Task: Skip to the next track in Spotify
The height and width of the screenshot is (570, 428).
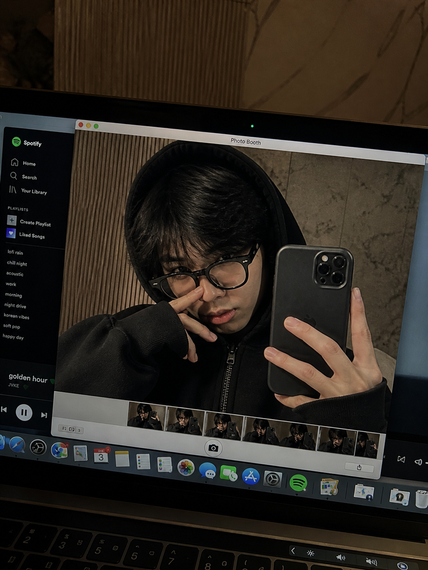Action: 44,415
